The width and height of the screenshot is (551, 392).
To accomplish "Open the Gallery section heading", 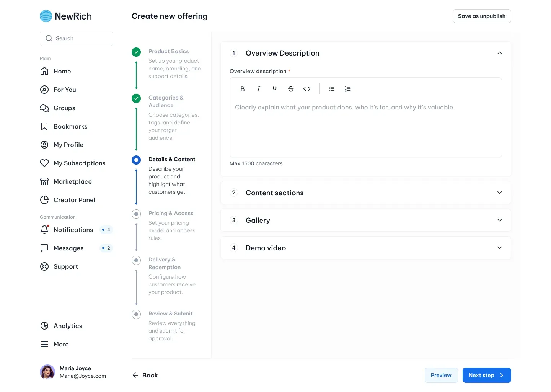I will pos(258,220).
